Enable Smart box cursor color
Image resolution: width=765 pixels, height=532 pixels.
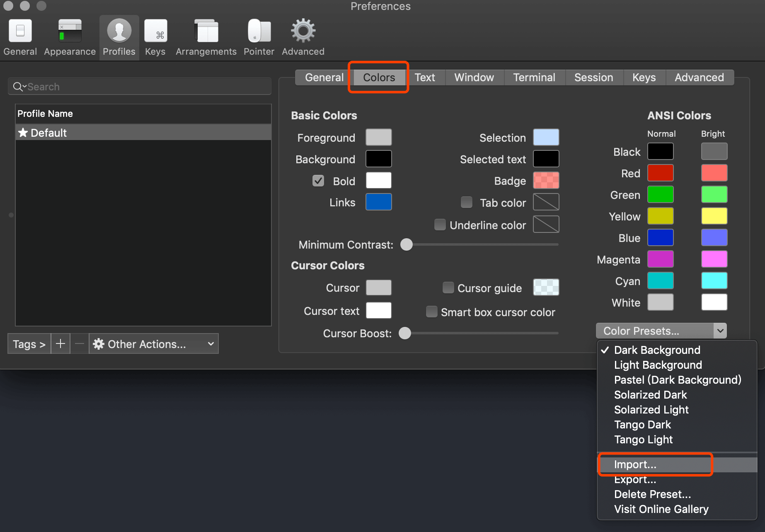point(432,312)
